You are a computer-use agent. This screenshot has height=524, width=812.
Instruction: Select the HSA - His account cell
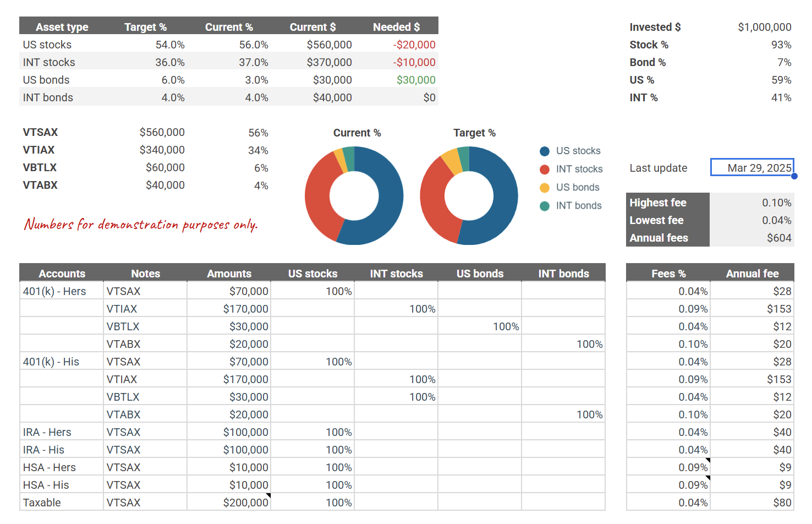62,485
